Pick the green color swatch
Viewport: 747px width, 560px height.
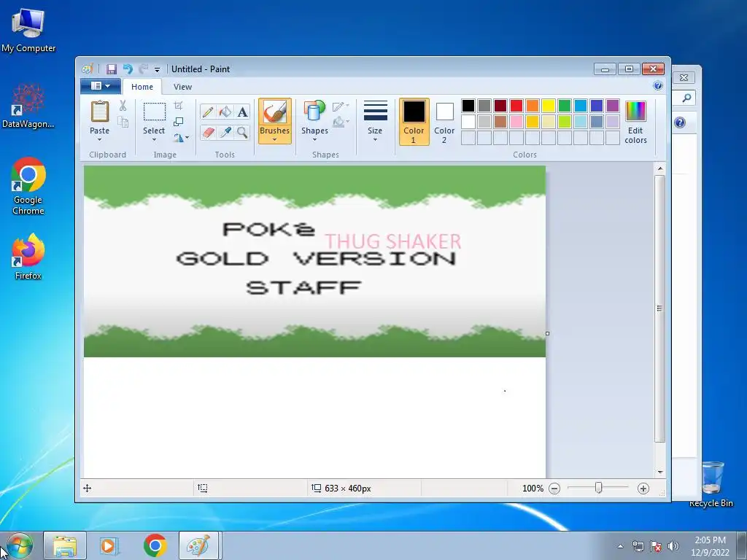pos(565,105)
